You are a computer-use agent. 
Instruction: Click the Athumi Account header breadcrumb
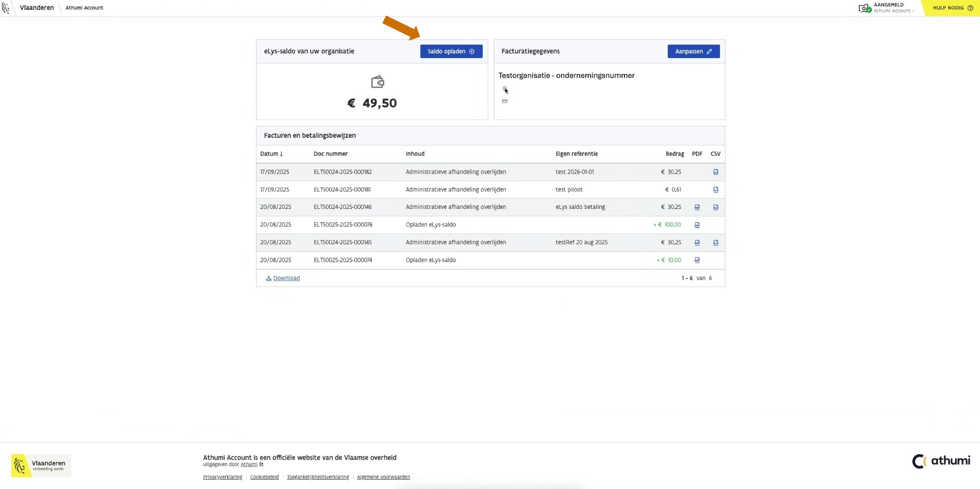pyautogui.click(x=84, y=8)
